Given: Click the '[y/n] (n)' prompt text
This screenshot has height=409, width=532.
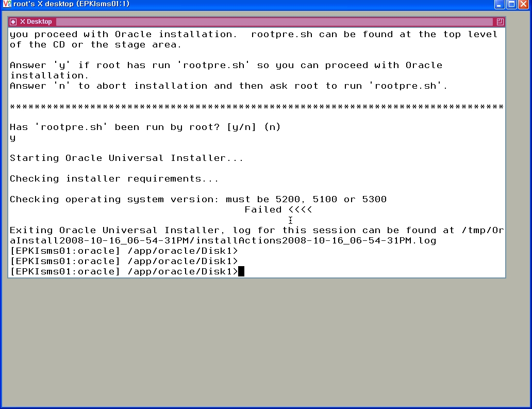Looking at the screenshot, I should 254,127.
